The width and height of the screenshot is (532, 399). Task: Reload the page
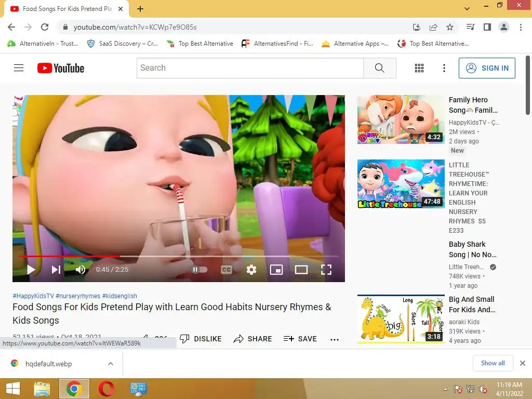click(x=45, y=27)
